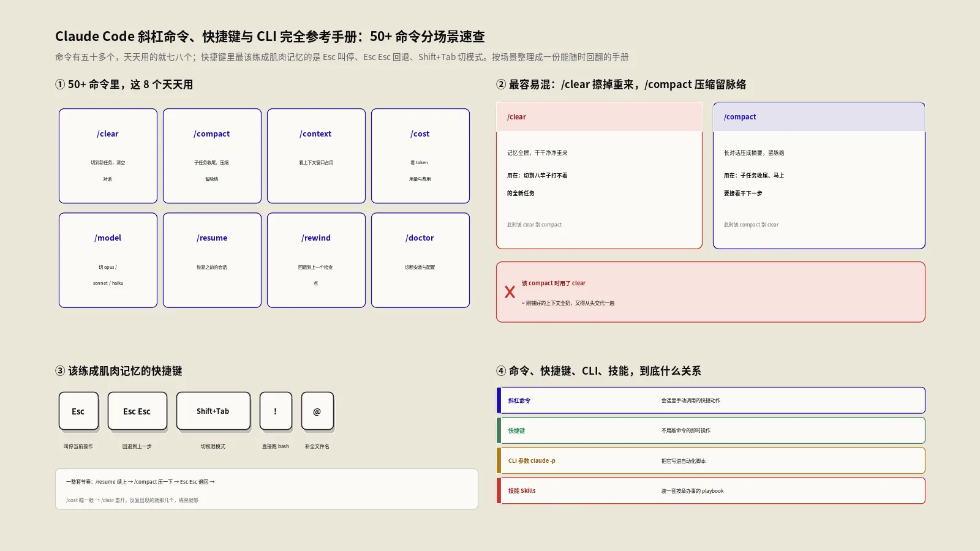Select the '/cost' command card title
The height and width of the screenshot is (551, 980).
pyautogui.click(x=420, y=133)
